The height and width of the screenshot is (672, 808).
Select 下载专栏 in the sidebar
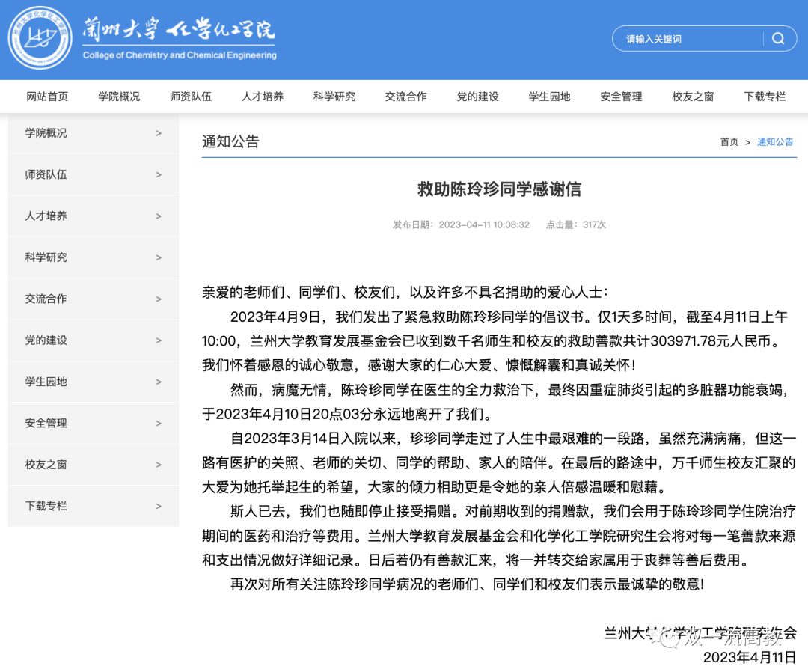point(94,506)
